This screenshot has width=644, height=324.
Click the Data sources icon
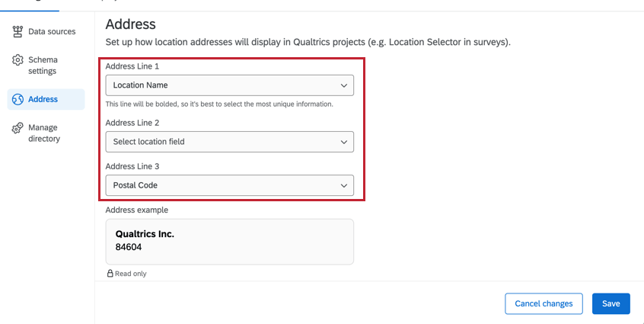[x=18, y=31]
